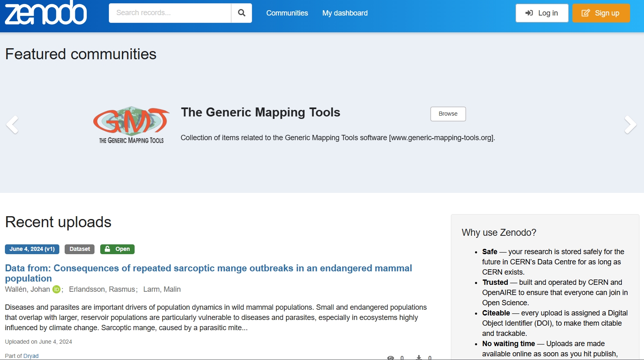Click the Browse button

tap(448, 114)
